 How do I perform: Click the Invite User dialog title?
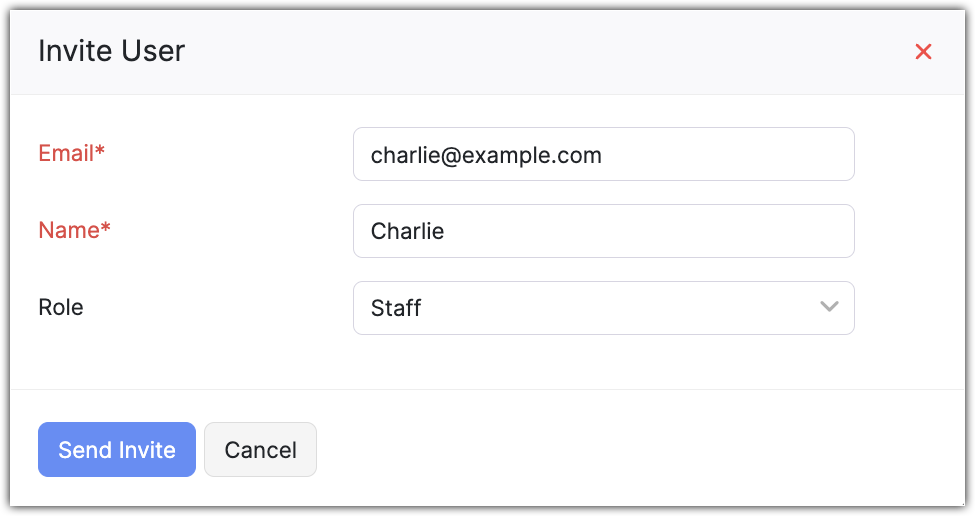111,51
